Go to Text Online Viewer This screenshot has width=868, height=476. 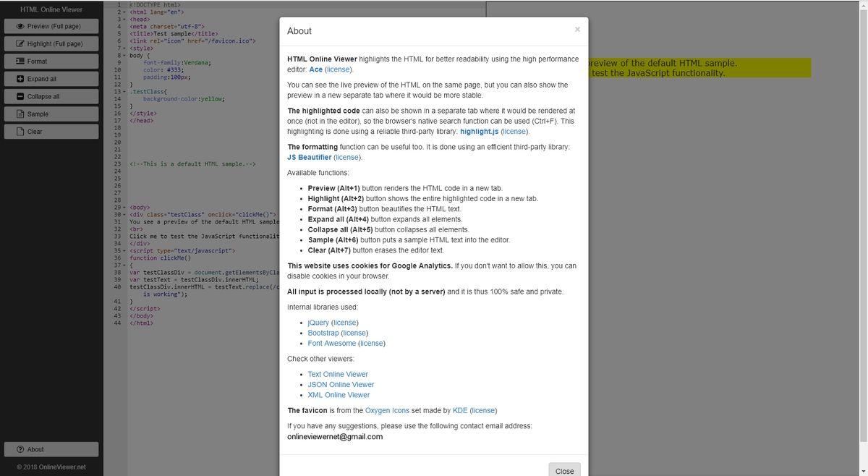click(x=338, y=374)
